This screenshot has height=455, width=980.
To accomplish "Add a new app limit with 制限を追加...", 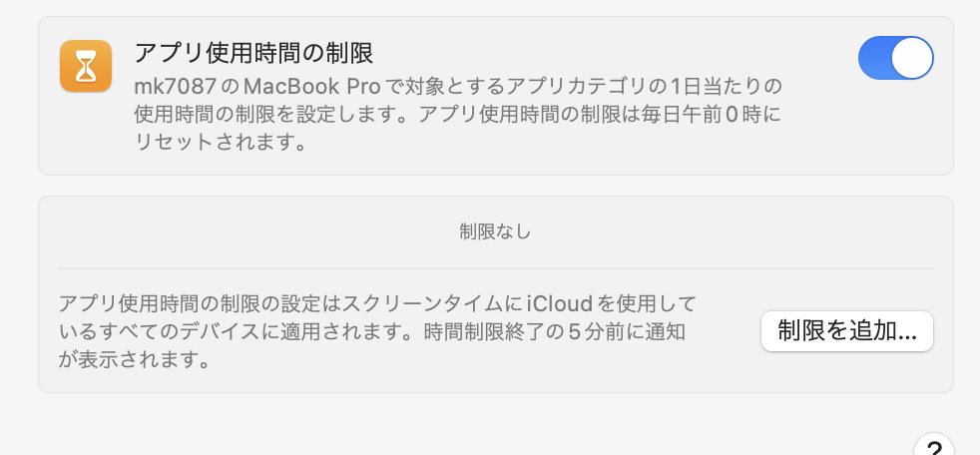I will pos(847,331).
